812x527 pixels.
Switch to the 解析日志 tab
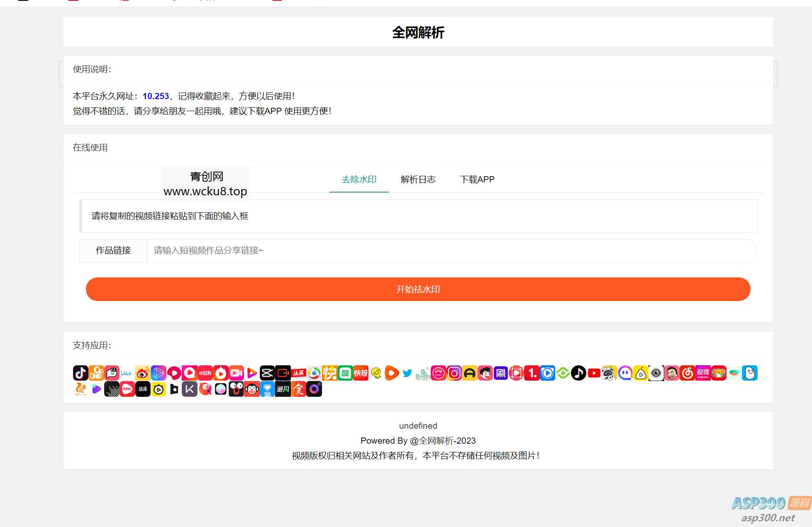[x=418, y=179]
